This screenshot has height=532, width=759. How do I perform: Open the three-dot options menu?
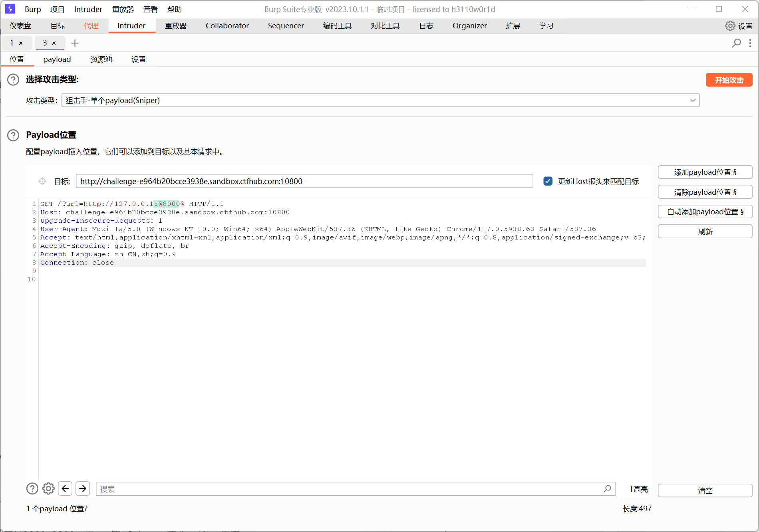click(750, 43)
